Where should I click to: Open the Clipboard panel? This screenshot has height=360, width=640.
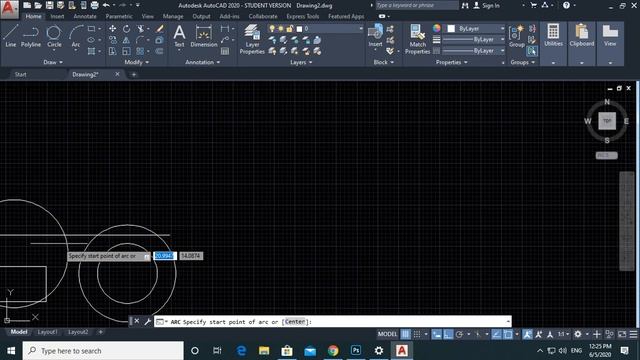[x=582, y=43]
